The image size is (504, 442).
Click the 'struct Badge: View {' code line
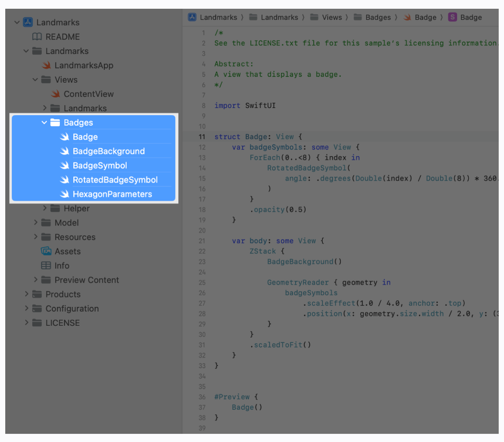[258, 137]
